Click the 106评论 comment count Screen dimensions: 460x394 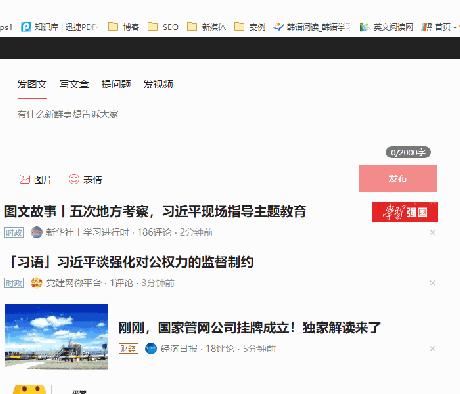(x=154, y=232)
